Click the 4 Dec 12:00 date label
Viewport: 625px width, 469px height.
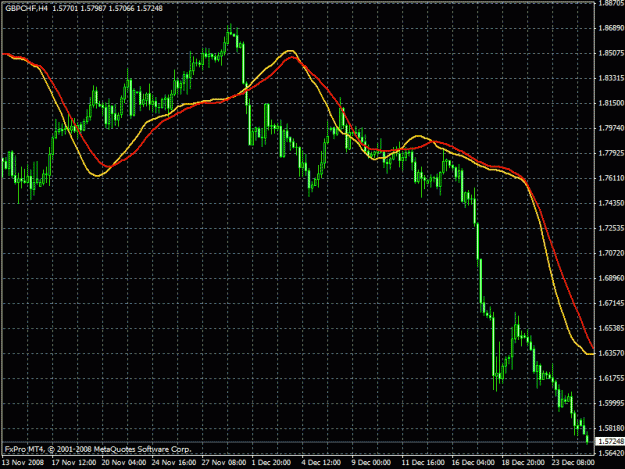pos(321,463)
